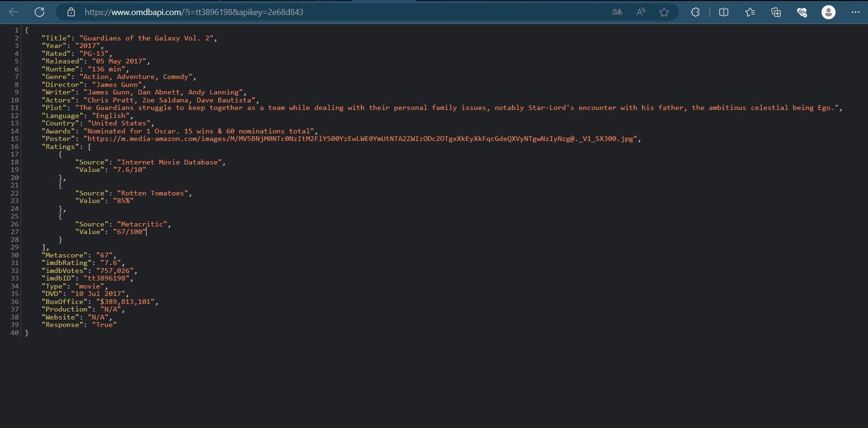Open the user profile avatar
The height and width of the screenshot is (428, 868).
coord(829,12)
